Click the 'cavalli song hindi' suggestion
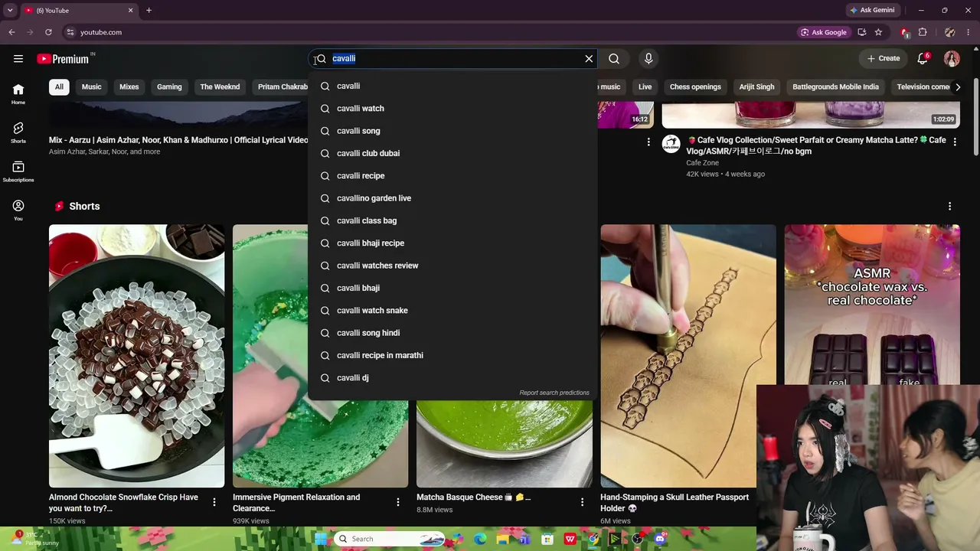 click(452, 333)
